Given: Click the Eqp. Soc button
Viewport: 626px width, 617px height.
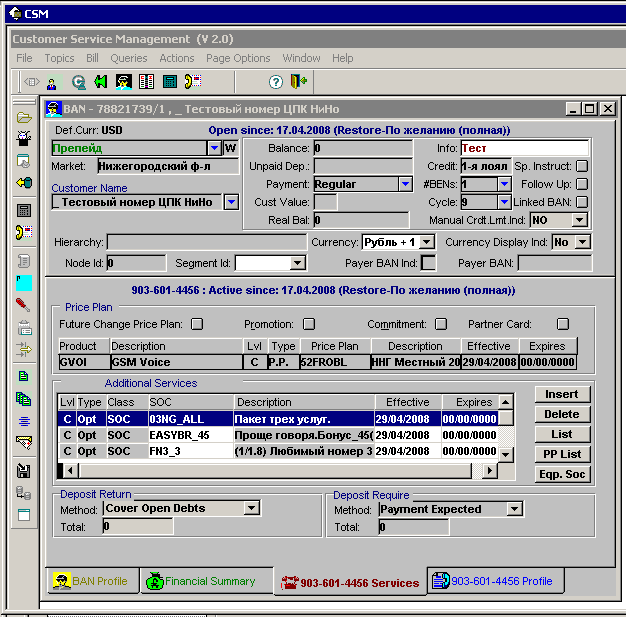Looking at the screenshot, I should [x=562, y=474].
